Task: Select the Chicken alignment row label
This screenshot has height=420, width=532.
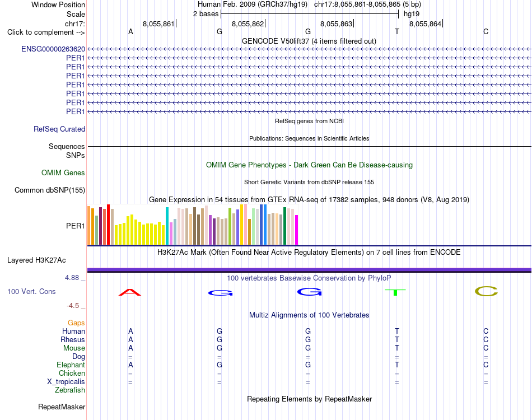Action: click(72, 373)
